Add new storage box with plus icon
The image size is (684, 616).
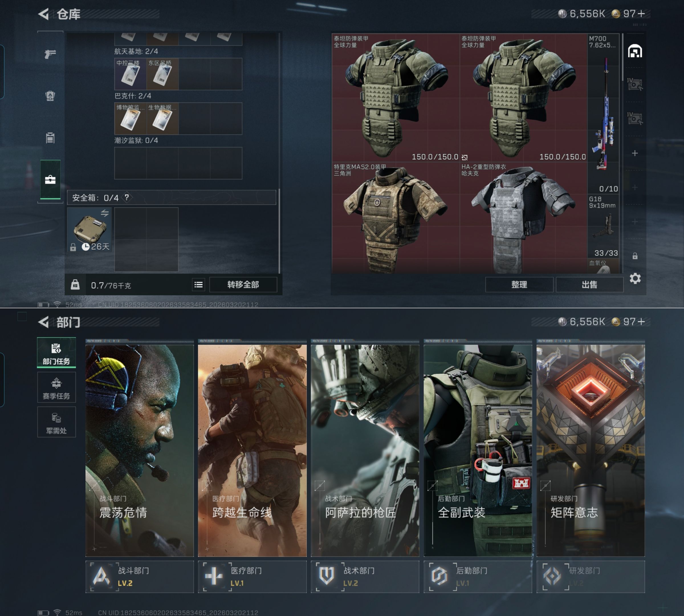pyautogui.click(x=635, y=153)
